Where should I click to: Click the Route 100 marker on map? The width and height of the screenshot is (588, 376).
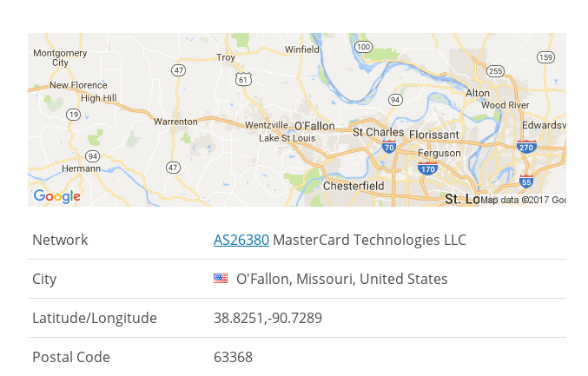(363, 47)
